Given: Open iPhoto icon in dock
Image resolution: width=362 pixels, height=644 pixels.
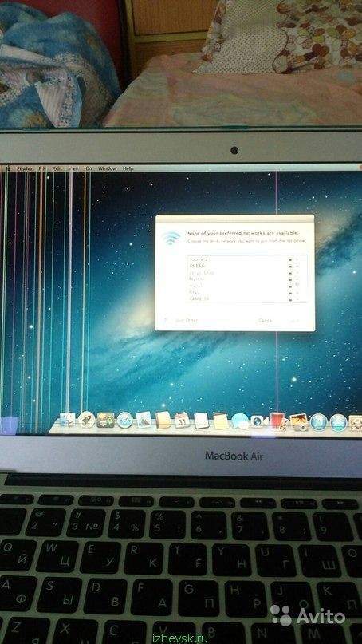Looking at the screenshot, I should pyautogui.click(x=298, y=422).
